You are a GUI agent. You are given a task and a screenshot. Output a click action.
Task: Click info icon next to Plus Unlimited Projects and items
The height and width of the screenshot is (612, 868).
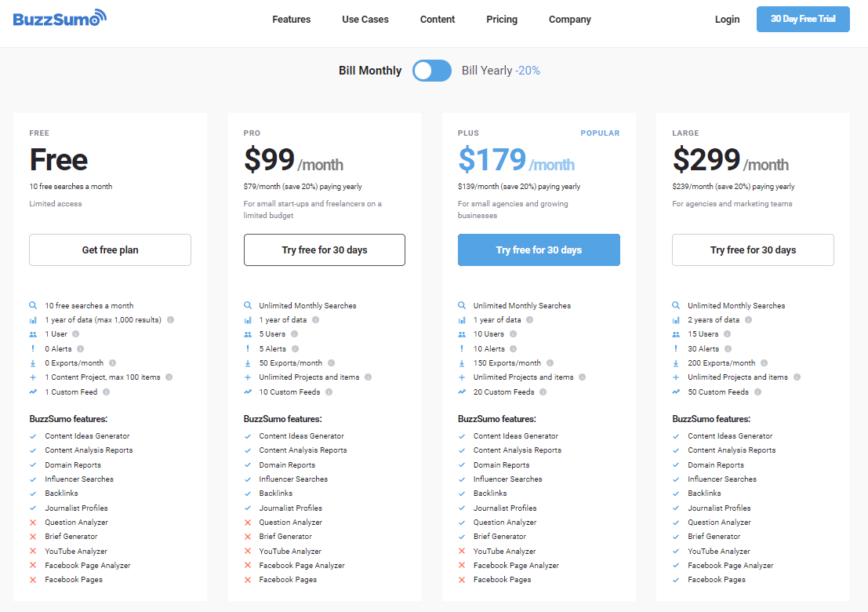click(583, 377)
